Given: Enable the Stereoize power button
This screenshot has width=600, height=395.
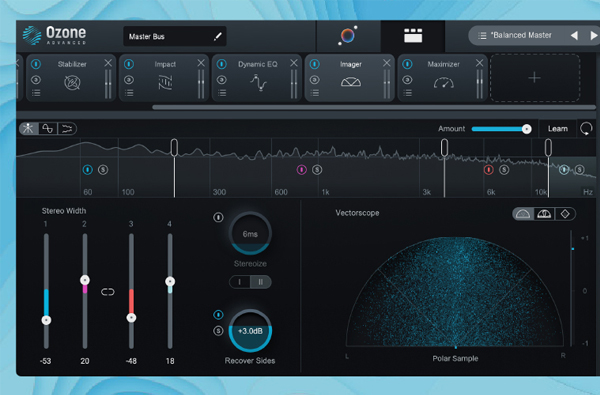Looking at the screenshot, I should [218, 217].
